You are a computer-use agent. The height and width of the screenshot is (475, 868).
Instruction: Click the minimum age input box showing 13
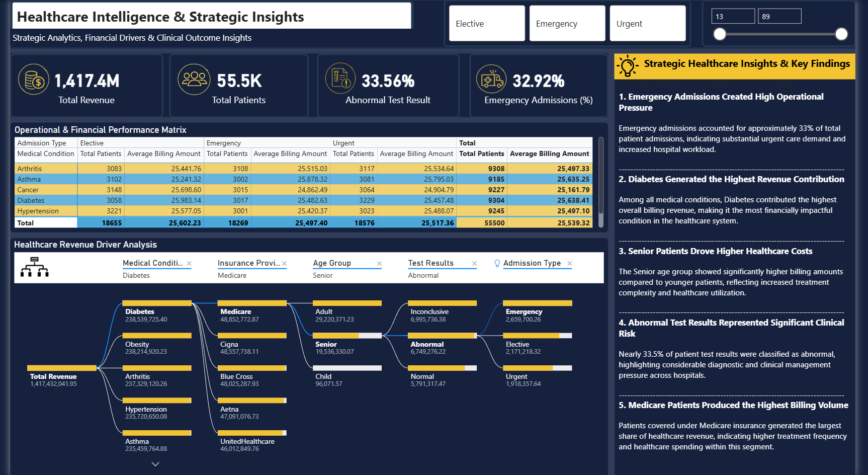(733, 17)
